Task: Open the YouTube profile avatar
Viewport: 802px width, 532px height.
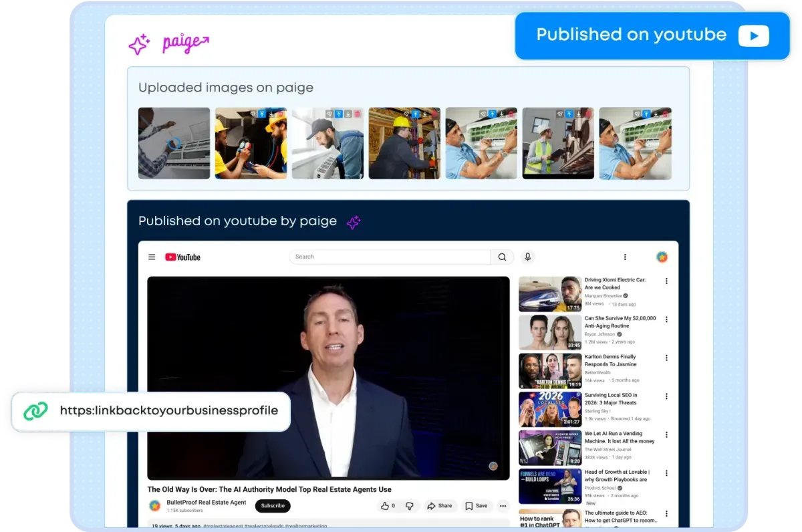Action: 662,256
